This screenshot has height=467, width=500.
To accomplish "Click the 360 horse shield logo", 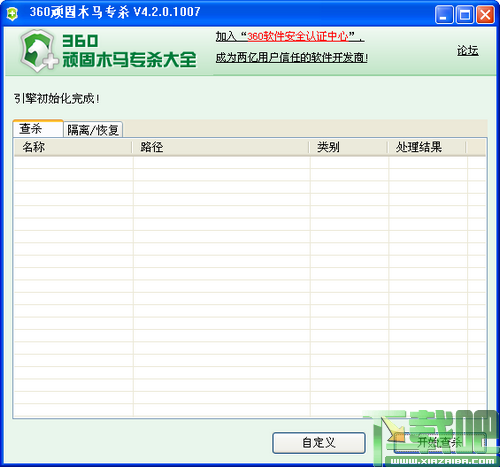I will [38, 51].
